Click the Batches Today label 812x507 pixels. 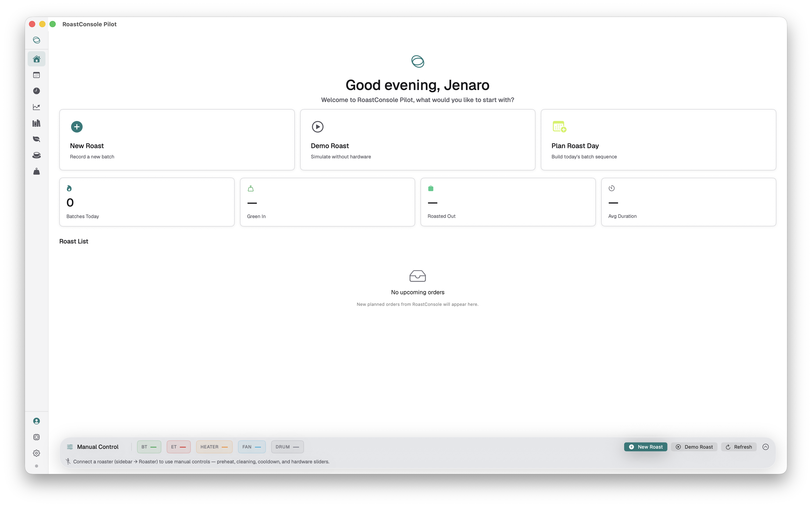pyautogui.click(x=82, y=216)
